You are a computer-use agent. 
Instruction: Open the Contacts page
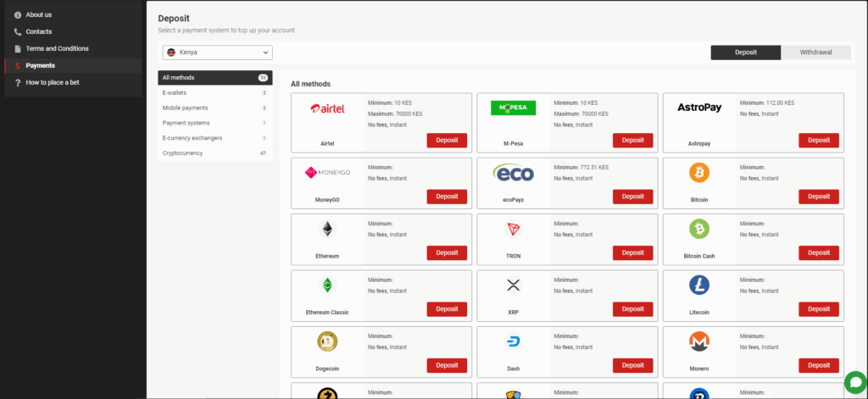39,32
